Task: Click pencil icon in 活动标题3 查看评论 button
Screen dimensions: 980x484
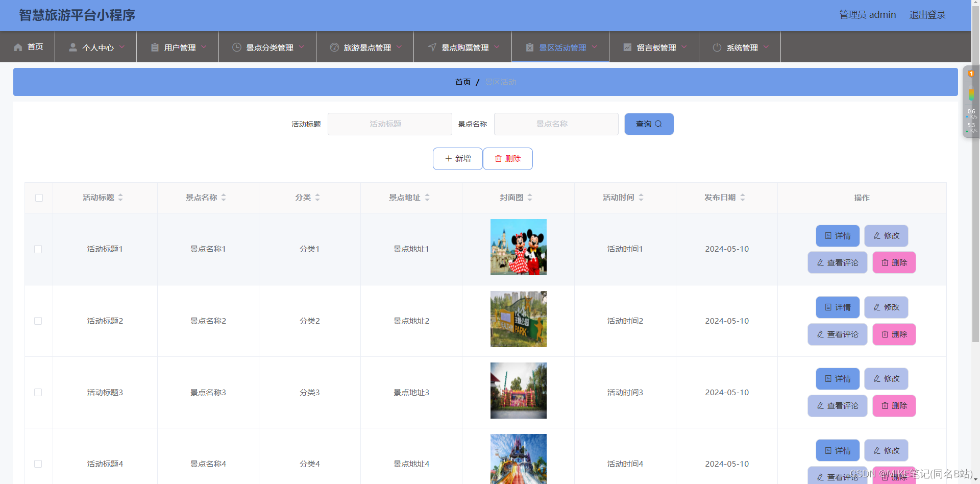Action: coord(820,406)
